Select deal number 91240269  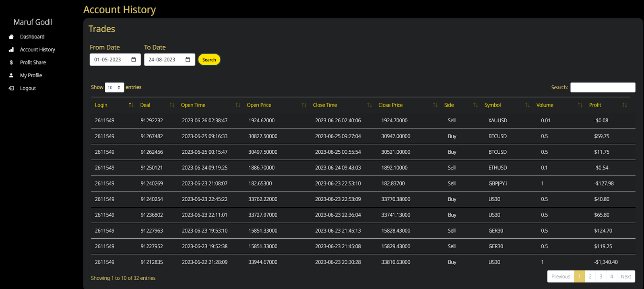tap(152, 183)
